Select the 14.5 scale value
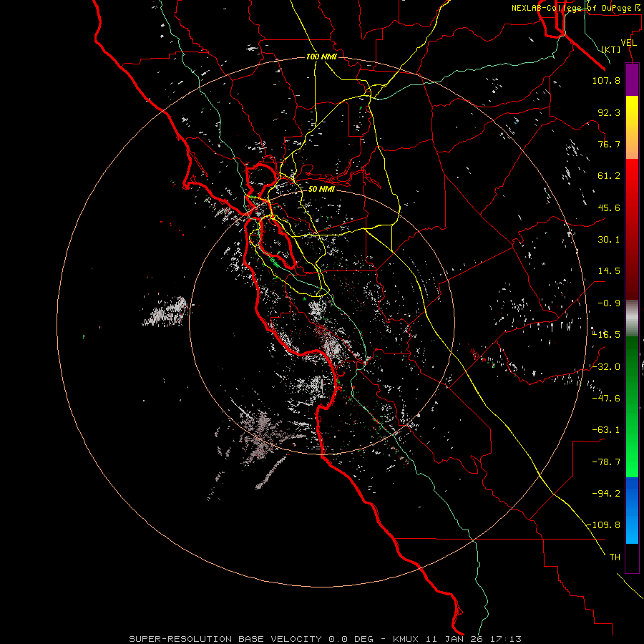The width and height of the screenshot is (644, 644). click(x=609, y=271)
